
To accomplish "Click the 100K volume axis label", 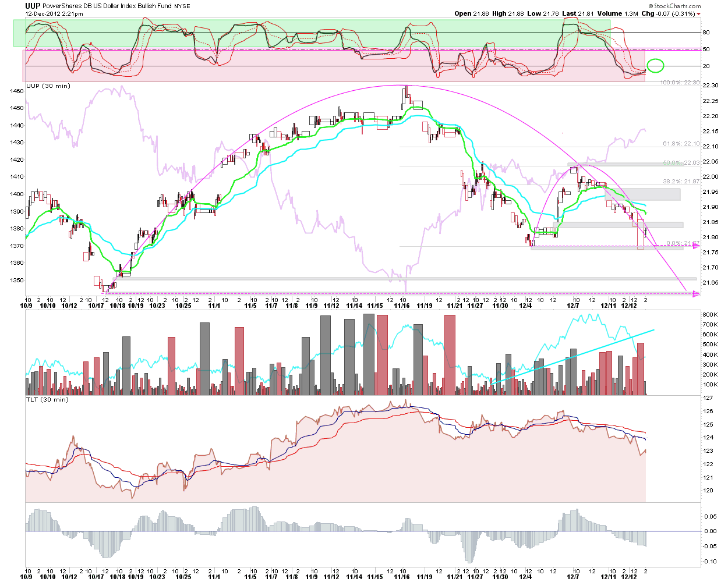I will pos(710,385).
